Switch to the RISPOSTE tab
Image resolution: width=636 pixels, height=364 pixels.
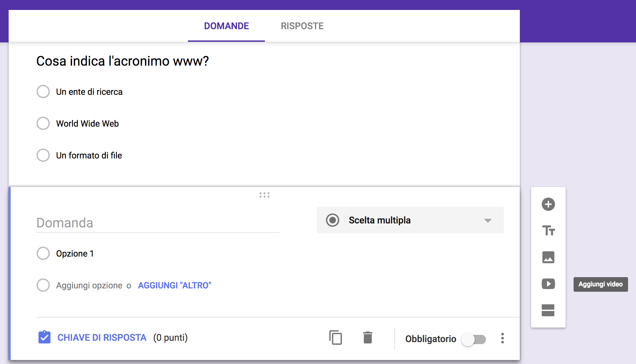coord(302,26)
